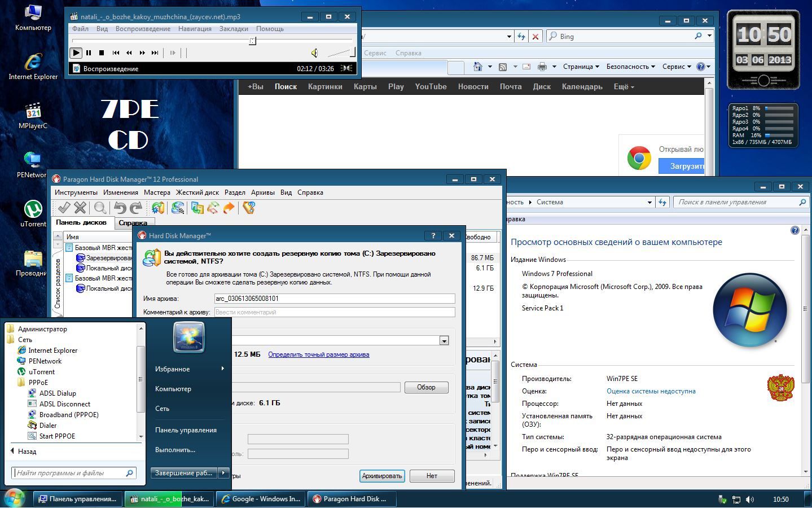Mute audio with the speaker icon
The image size is (812, 508).
coord(314,53)
